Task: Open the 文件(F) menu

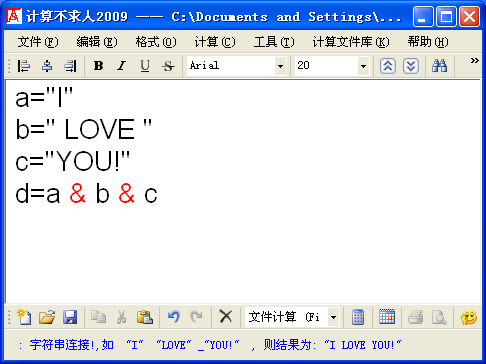Action: click(38, 42)
